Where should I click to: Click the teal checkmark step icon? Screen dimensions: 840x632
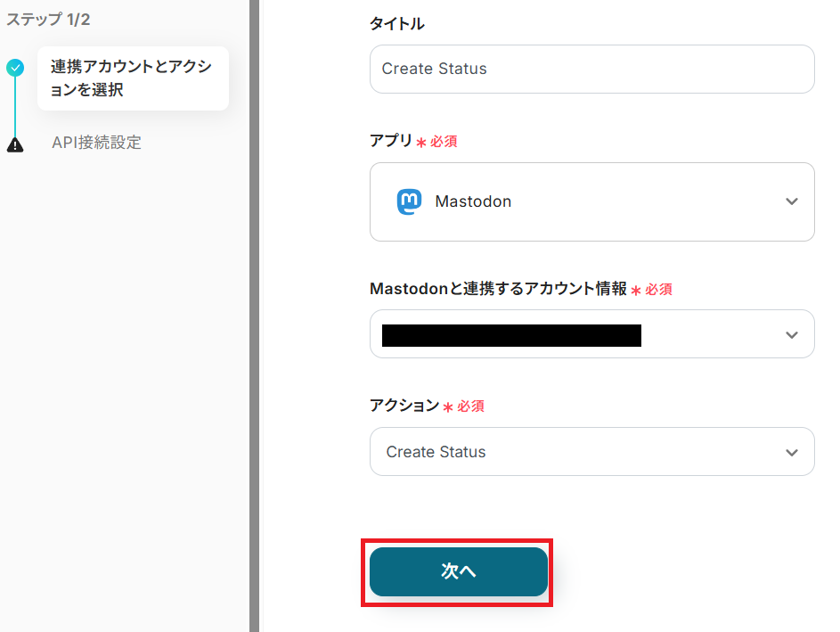[x=15, y=67]
